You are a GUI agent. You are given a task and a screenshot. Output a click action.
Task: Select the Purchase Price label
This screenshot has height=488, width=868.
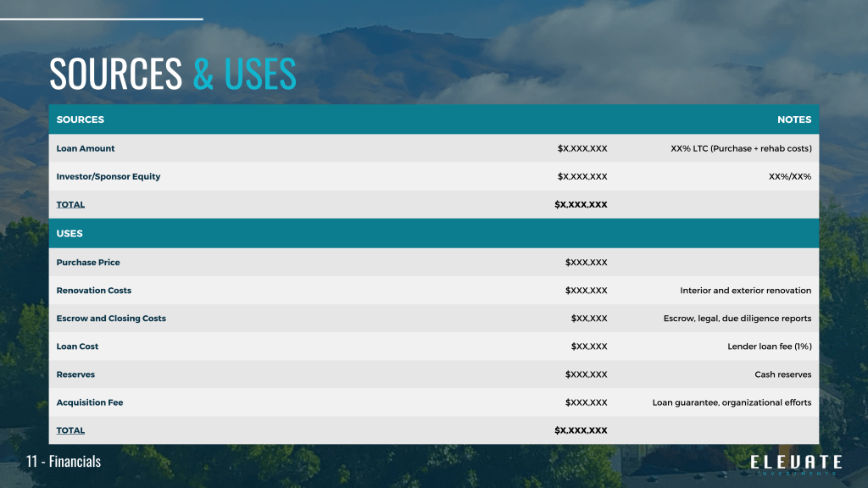[x=88, y=262]
